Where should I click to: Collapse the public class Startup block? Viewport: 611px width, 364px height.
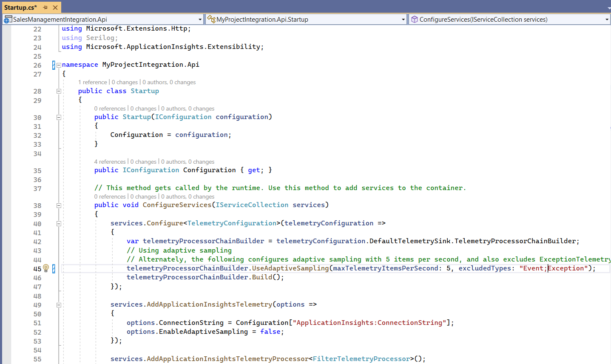tap(59, 91)
